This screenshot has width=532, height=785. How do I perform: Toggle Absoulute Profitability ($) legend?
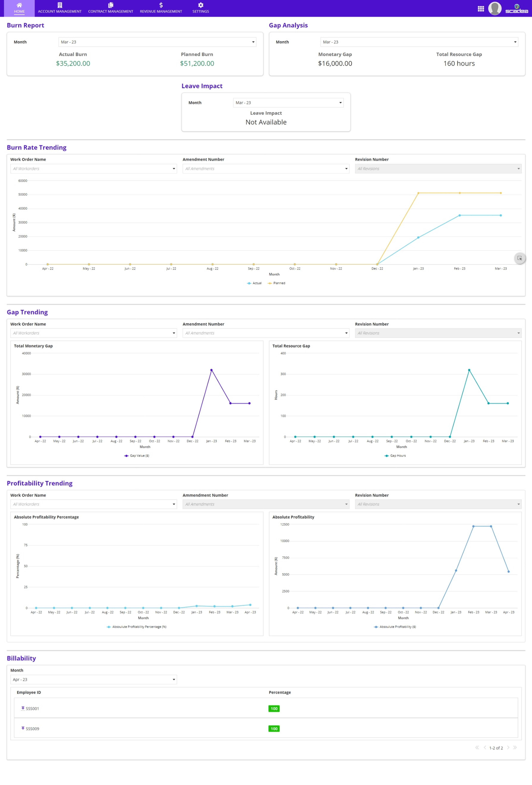click(x=395, y=627)
